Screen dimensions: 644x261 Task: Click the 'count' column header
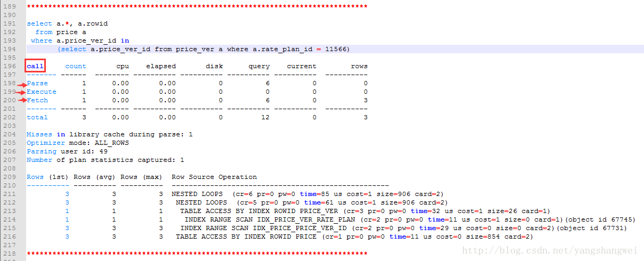click(x=76, y=66)
